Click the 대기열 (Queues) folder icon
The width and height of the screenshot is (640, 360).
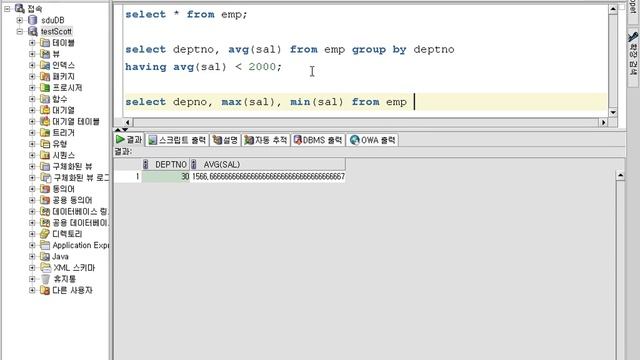tap(45, 110)
